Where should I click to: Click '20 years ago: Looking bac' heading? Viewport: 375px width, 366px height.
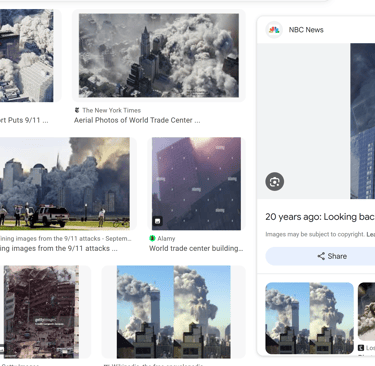tap(320, 217)
